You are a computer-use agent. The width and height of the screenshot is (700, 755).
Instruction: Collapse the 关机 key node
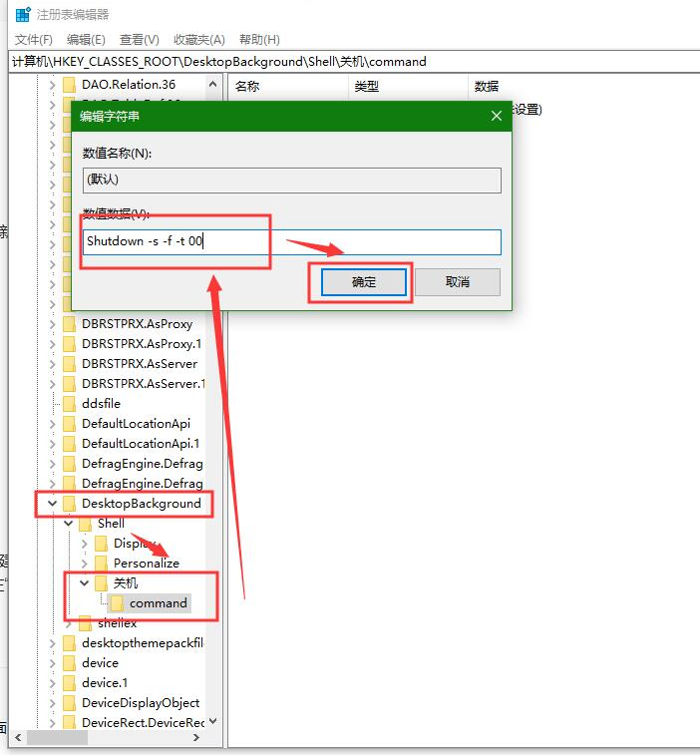click(x=84, y=583)
